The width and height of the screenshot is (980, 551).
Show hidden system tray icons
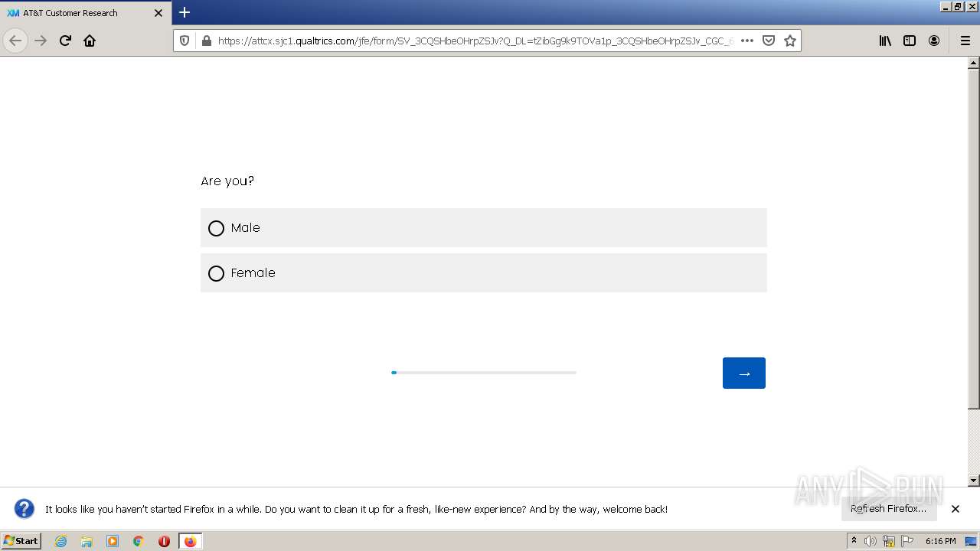click(x=854, y=541)
